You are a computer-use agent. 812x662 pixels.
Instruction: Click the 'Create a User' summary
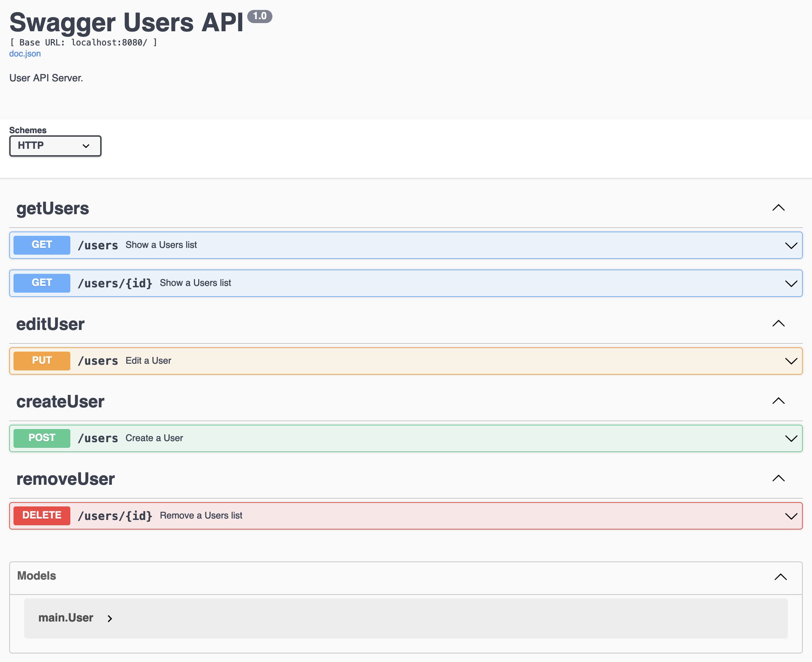(x=155, y=438)
